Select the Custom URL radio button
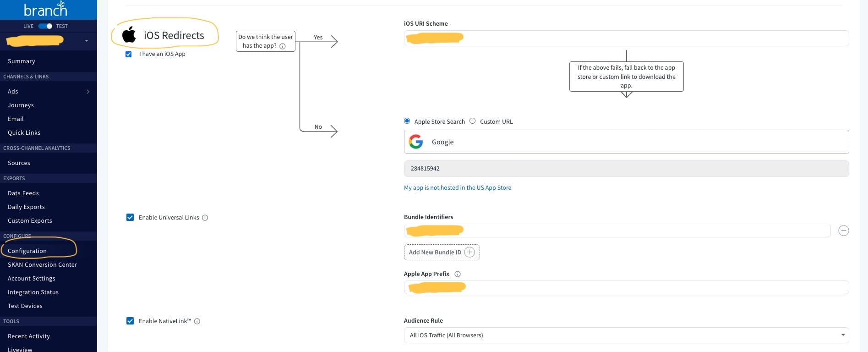This screenshot has width=868, height=352. pyautogui.click(x=472, y=121)
